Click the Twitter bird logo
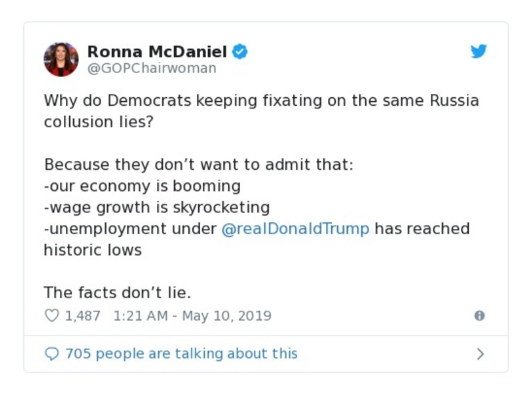Image resolution: width=532 pixels, height=404 pixels. coord(479,51)
